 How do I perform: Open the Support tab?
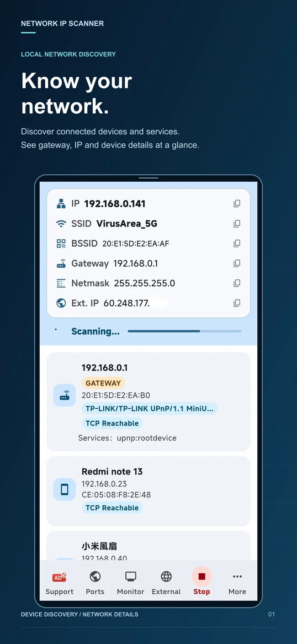[59, 584]
